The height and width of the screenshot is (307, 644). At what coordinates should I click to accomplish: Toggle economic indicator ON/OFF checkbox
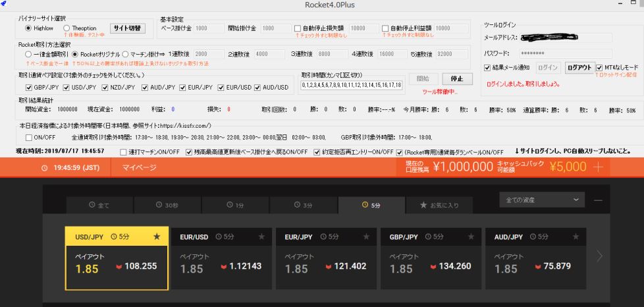pos(29,137)
